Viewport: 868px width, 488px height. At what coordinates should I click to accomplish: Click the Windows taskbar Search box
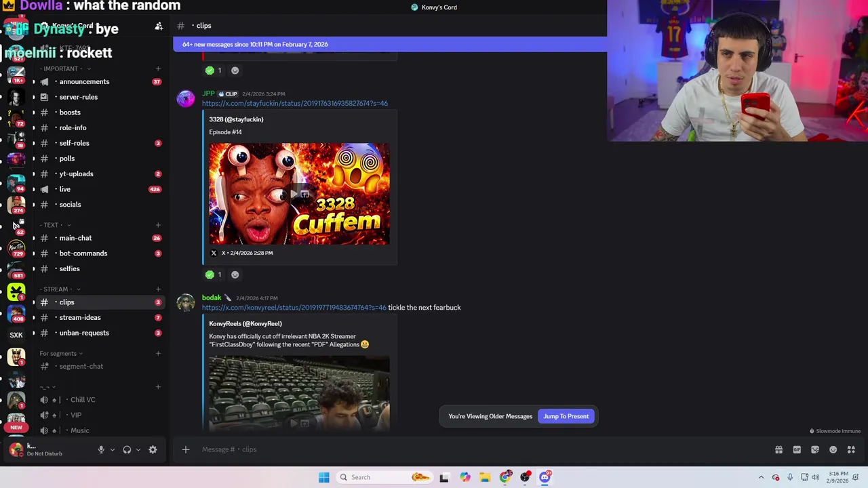383,477
